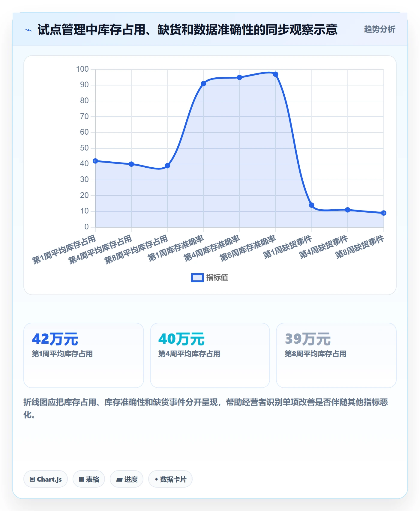The height and width of the screenshot is (511, 420).
Task: Select the 42万元 value text
Action: pyautogui.click(x=55, y=339)
